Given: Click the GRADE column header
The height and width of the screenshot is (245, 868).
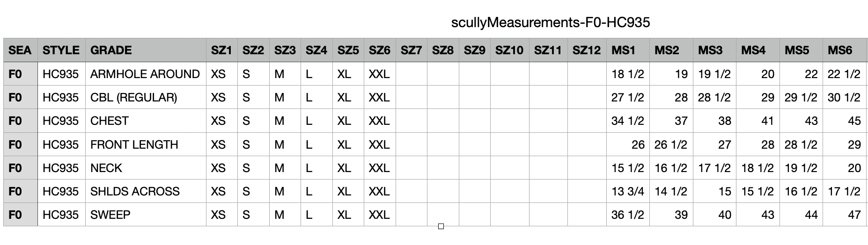Looking at the screenshot, I should click(111, 50).
